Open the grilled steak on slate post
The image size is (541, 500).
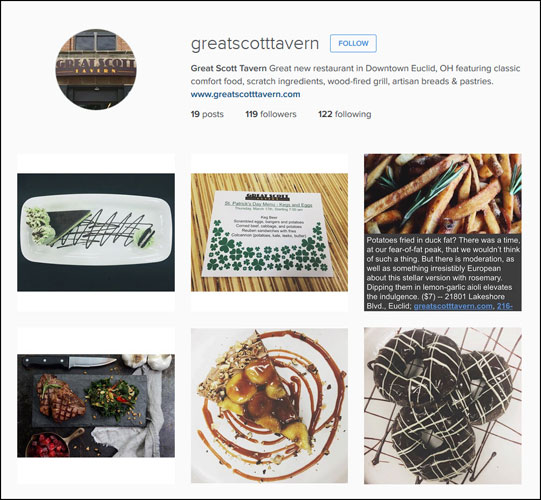pyautogui.click(x=96, y=405)
